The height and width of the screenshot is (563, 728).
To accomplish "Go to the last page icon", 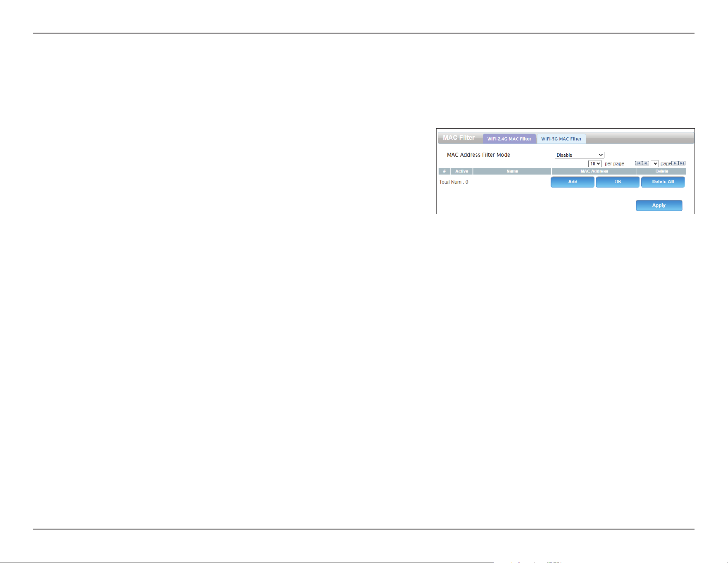I will 682,163.
